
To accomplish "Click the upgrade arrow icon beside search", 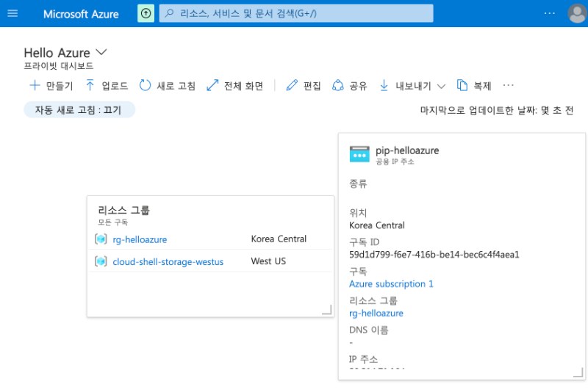I will click(146, 13).
